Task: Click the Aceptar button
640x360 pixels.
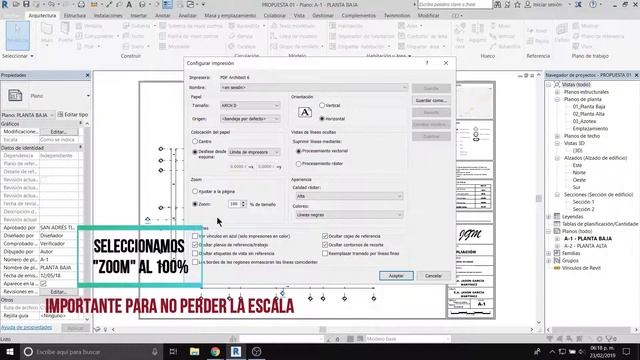Action: (x=396, y=276)
